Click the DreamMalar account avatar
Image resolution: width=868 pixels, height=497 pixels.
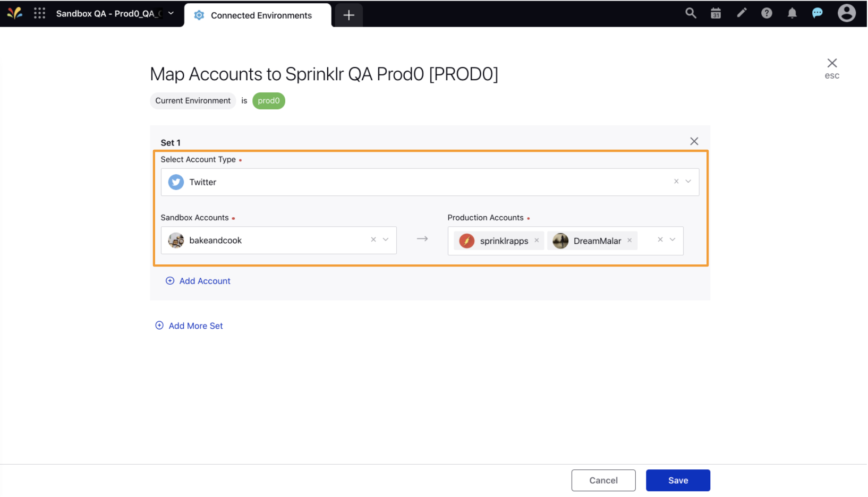pos(560,241)
